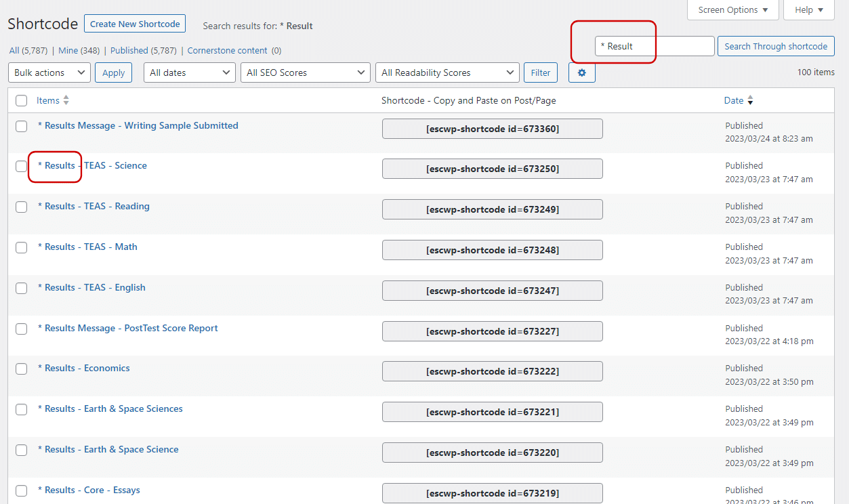Select shortcode field id=673250

coord(493,169)
